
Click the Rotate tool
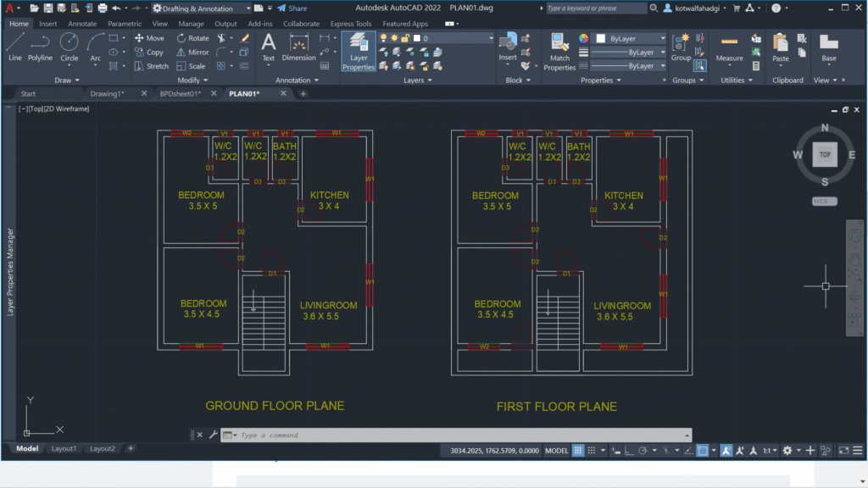tap(192, 38)
